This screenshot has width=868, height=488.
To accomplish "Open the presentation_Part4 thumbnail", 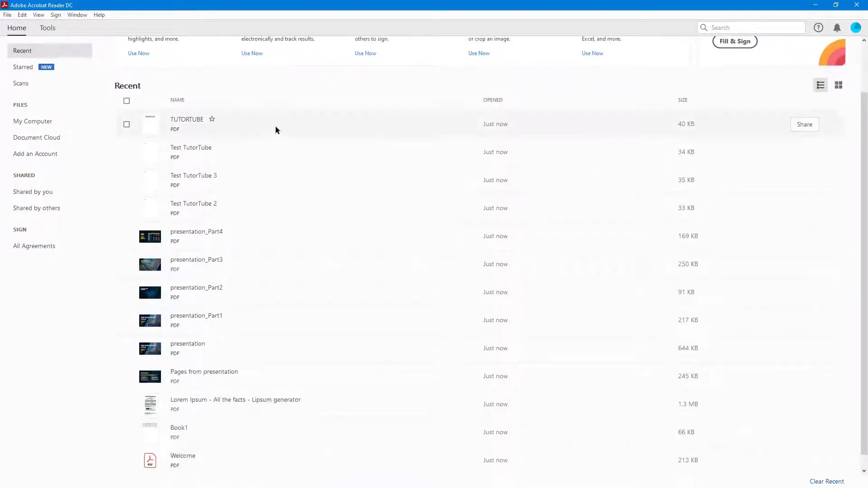I will pyautogui.click(x=150, y=236).
